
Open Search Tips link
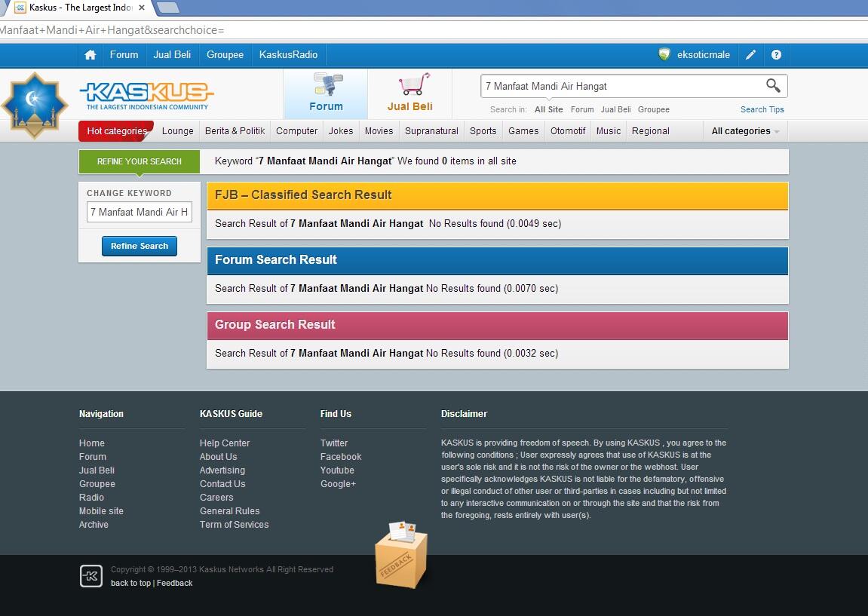(x=762, y=109)
